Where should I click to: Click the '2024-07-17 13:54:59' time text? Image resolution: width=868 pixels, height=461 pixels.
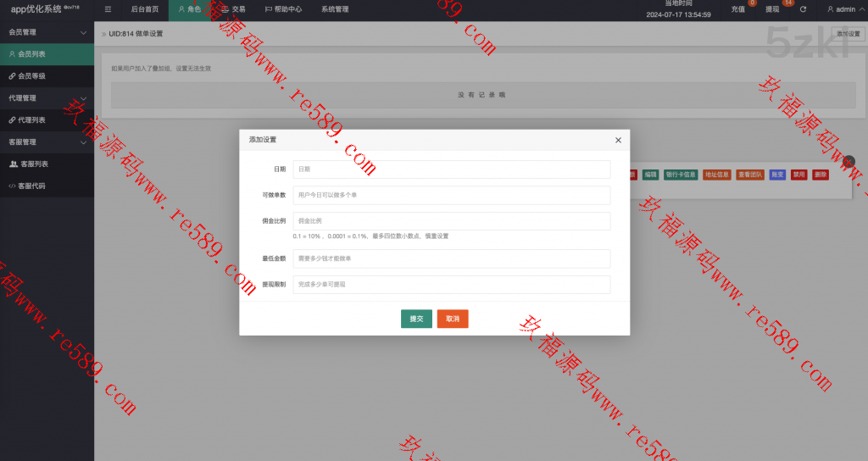click(678, 15)
